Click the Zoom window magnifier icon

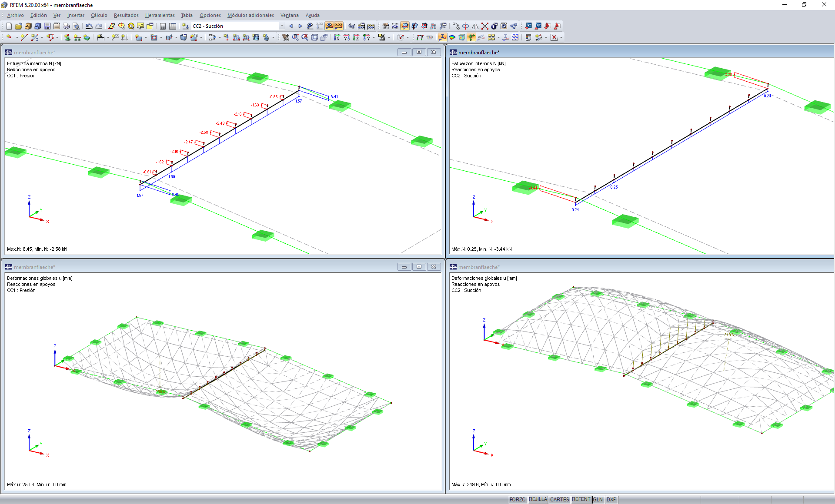295,37
